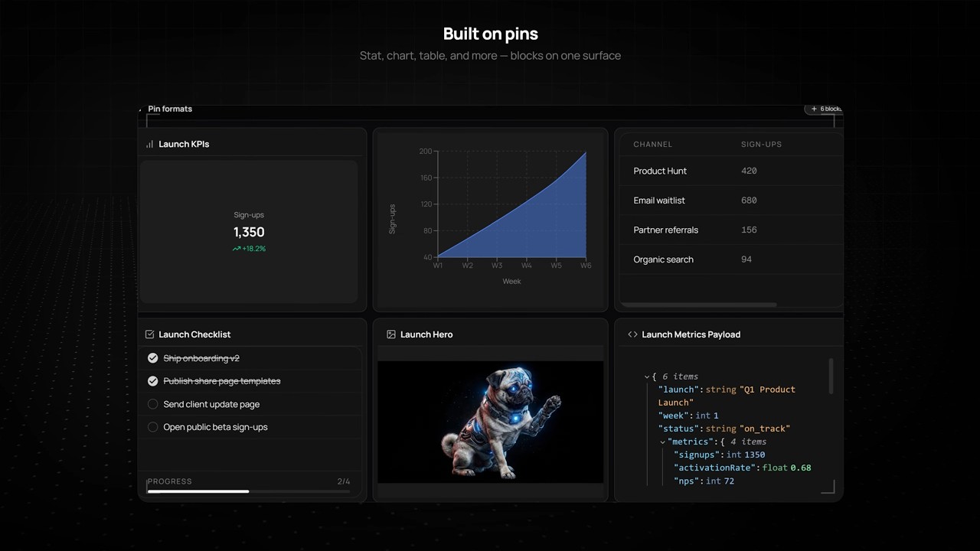Click the "Pin formats" section title
The width and height of the screenshot is (980, 551).
point(170,109)
